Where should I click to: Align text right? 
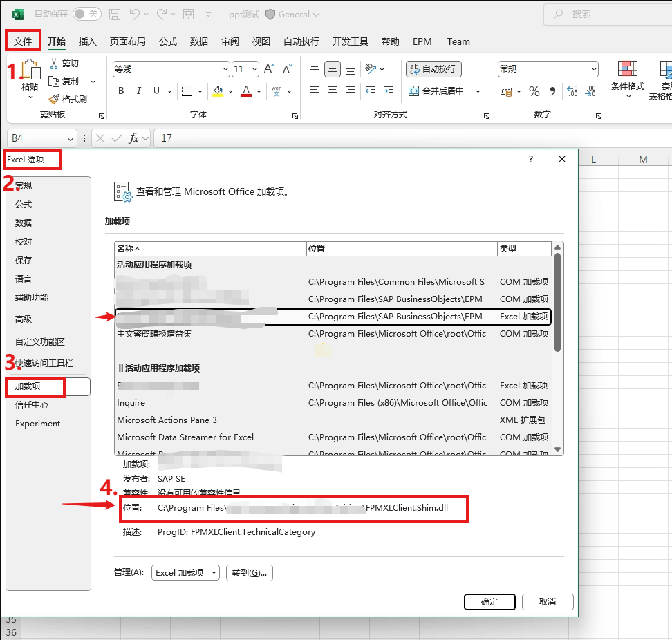point(351,91)
